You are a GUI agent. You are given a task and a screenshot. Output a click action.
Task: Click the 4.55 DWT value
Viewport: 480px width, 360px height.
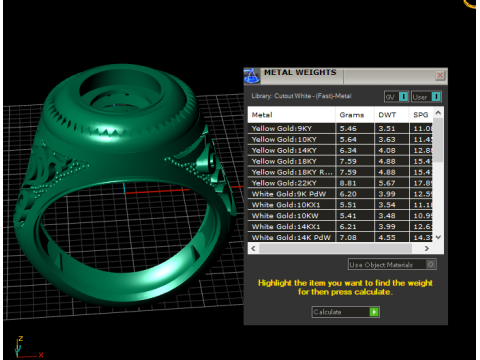click(387, 237)
